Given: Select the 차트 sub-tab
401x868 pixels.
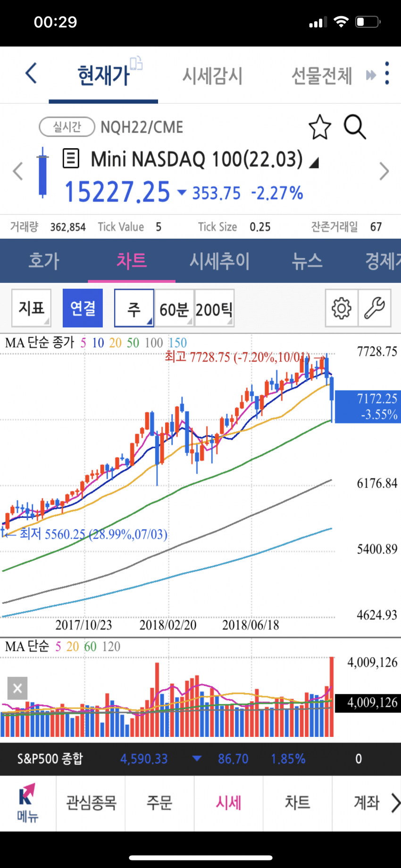Looking at the screenshot, I should tap(132, 261).
